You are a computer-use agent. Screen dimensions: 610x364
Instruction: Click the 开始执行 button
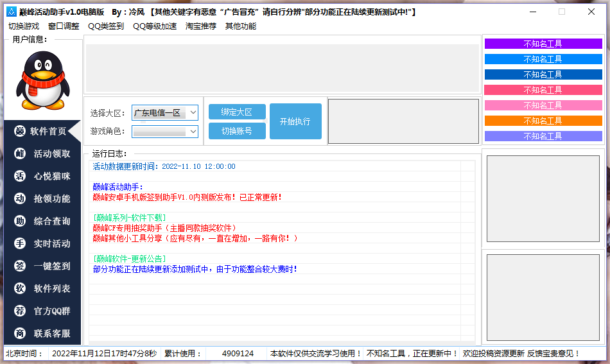295,121
